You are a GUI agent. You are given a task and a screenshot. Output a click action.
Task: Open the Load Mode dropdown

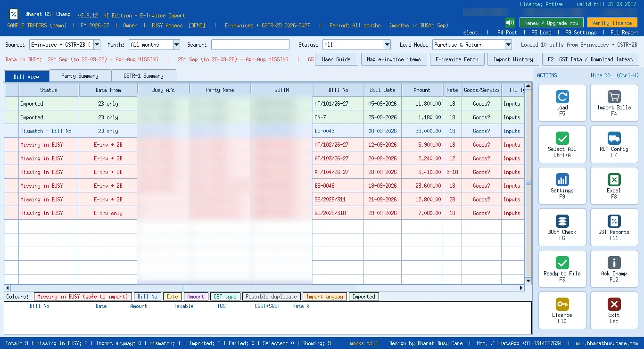pyautogui.click(x=508, y=45)
